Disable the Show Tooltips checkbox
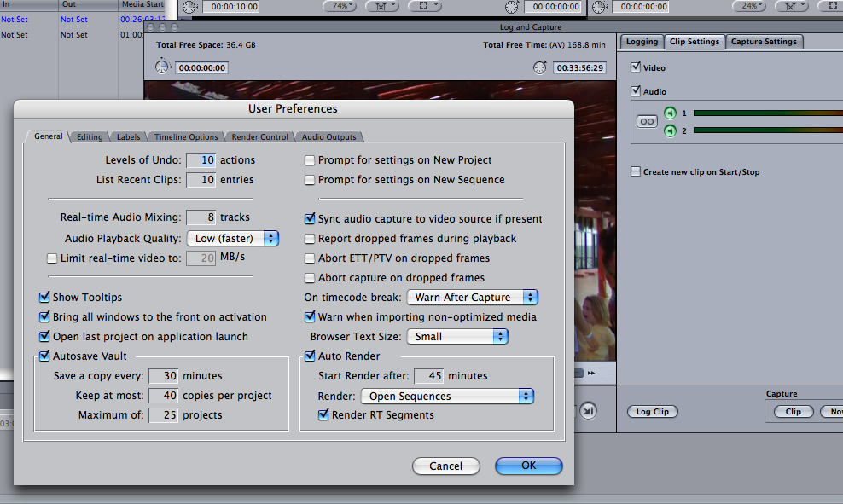This screenshot has width=843, height=504. (44, 298)
